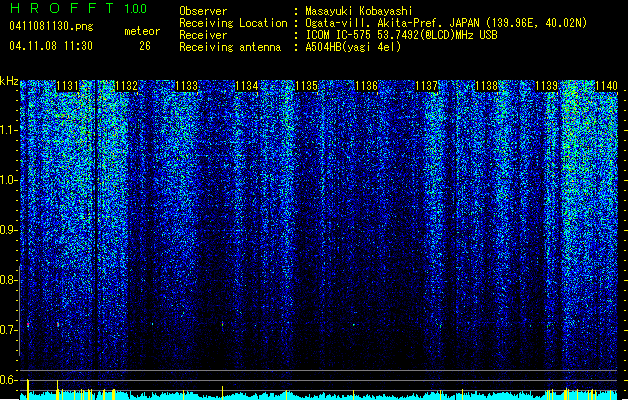This screenshot has width=629, height=400.
Task: Click the 1132 time marker
Action: (x=126, y=86)
